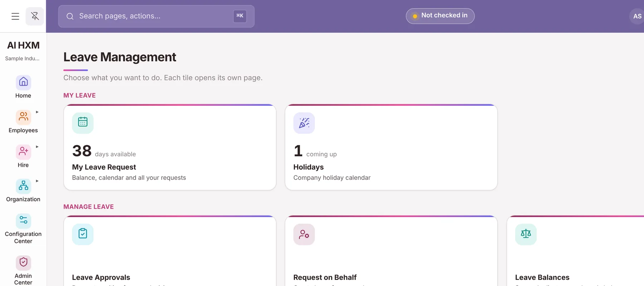
Task: Click the MY LEAVE section heading
Action: pyautogui.click(x=79, y=95)
